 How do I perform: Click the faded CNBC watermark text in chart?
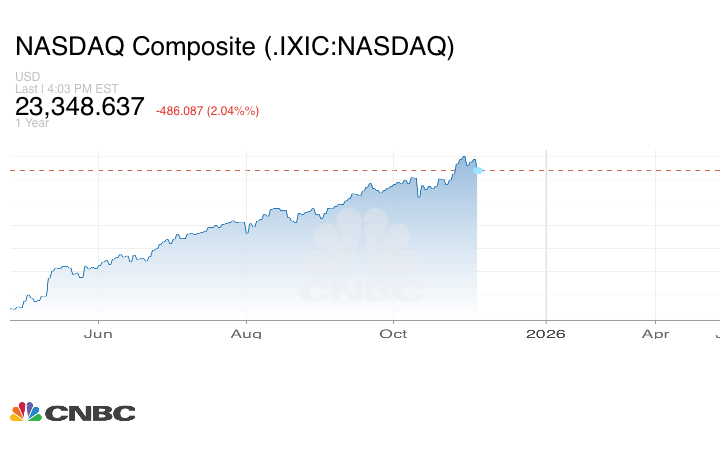(x=362, y=292)
